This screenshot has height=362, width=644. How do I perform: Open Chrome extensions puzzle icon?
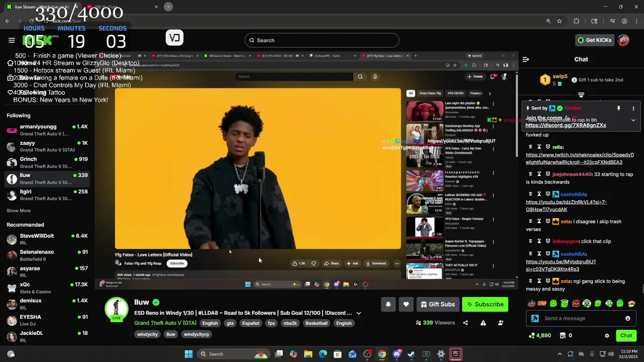point(577,21)
